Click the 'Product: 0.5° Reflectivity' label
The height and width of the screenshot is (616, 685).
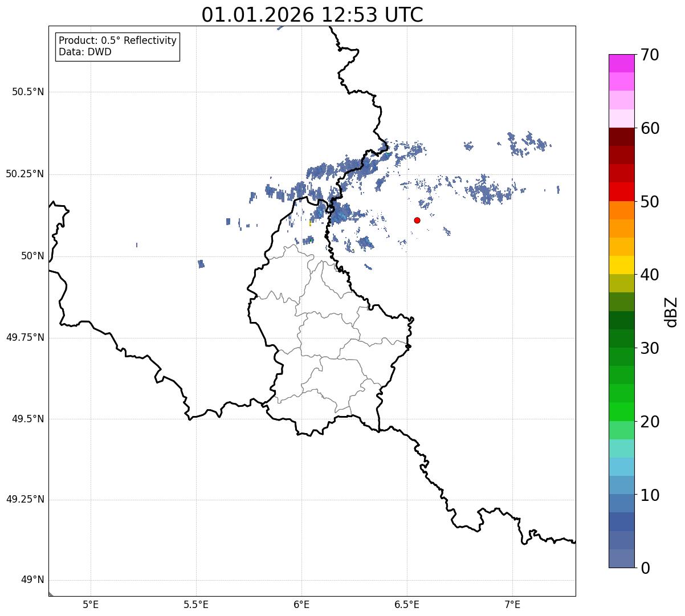(117, 41)
